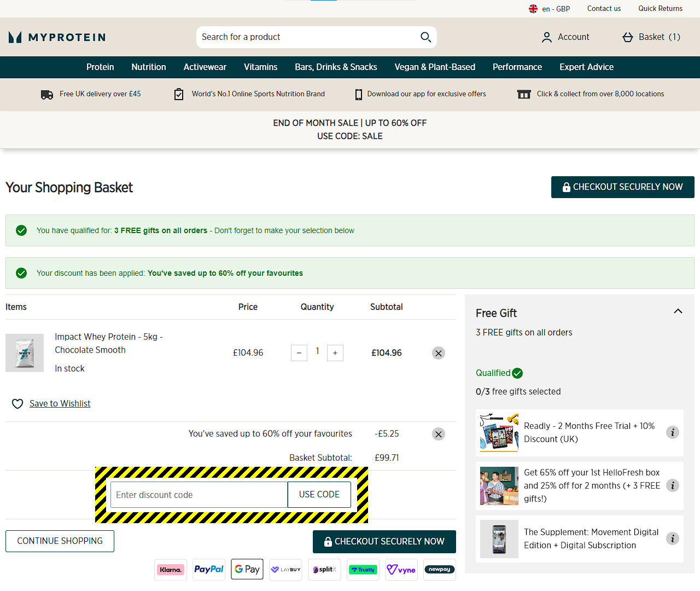Image resolution: width=700 pixels, height=591 pixels.
Task: Open the Nutrition menu
Action: point(149,67)
